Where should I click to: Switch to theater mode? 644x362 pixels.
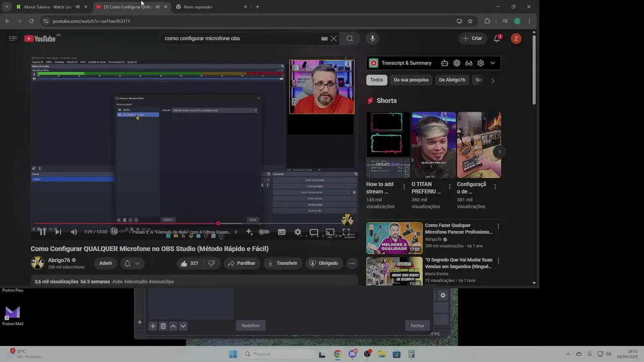[314, 232]
